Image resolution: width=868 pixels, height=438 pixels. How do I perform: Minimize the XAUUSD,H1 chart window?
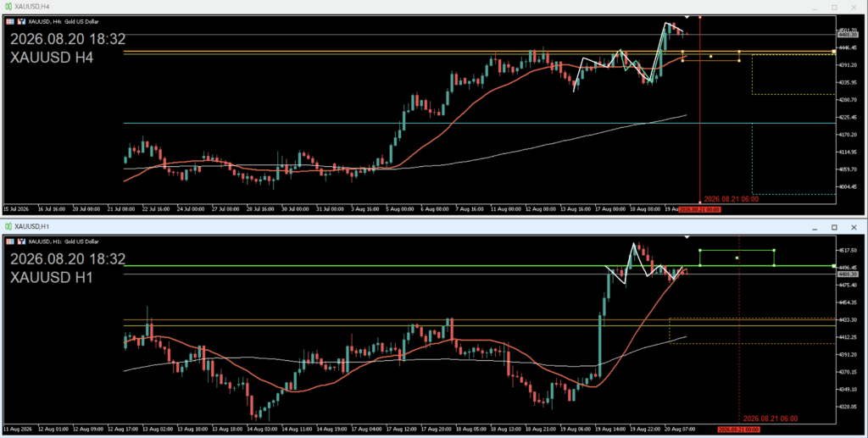pos(815,227)
